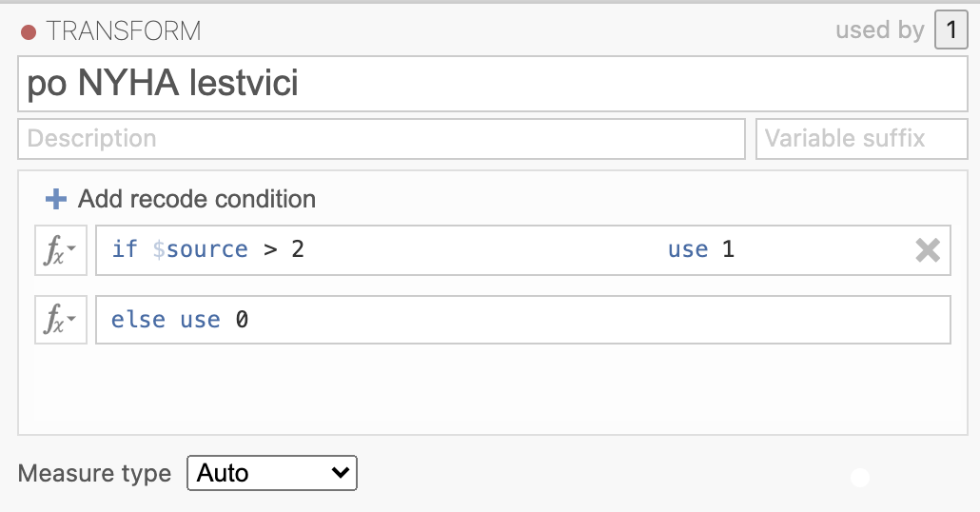
Task: Remove the 'if $source > 2' condition
Action: [928, 250]
